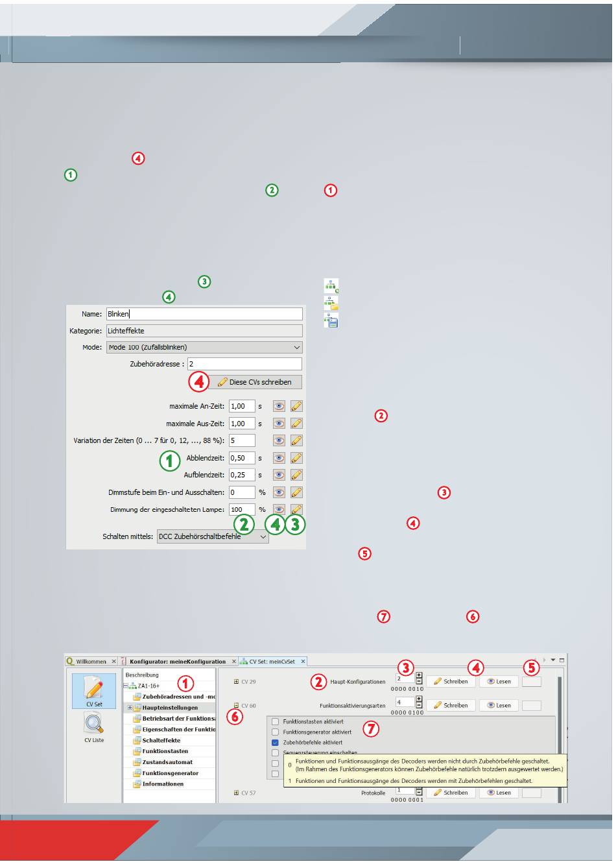Collapse the CV 60 entry
The image size is (616, 864).
tap(236, 705)
